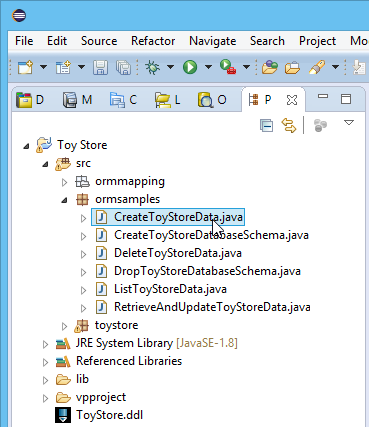Open the Navigate menu
This screenshot has height=427, width=369.
[x=213, y=41]
